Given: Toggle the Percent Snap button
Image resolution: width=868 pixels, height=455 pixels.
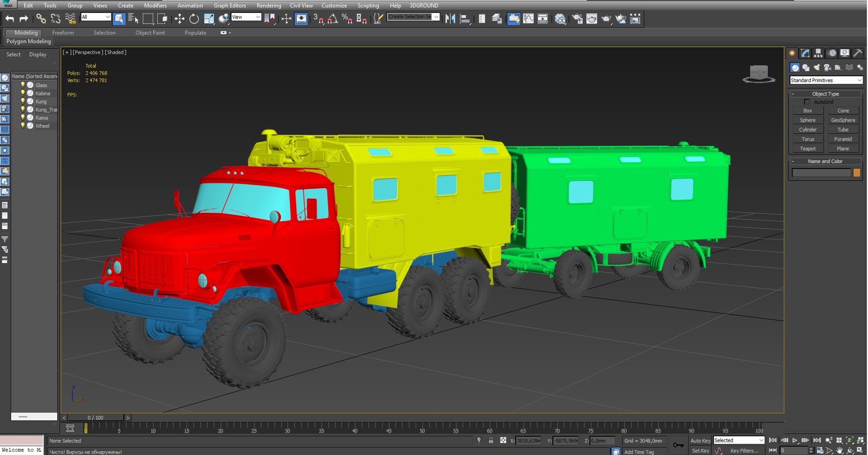Looking at the screenshot, I should tap(347, 19).
